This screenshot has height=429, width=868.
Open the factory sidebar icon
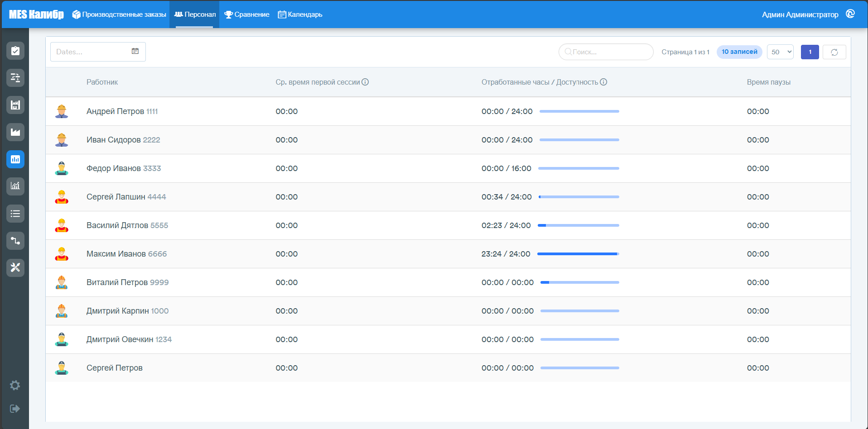tap(15, 132)
